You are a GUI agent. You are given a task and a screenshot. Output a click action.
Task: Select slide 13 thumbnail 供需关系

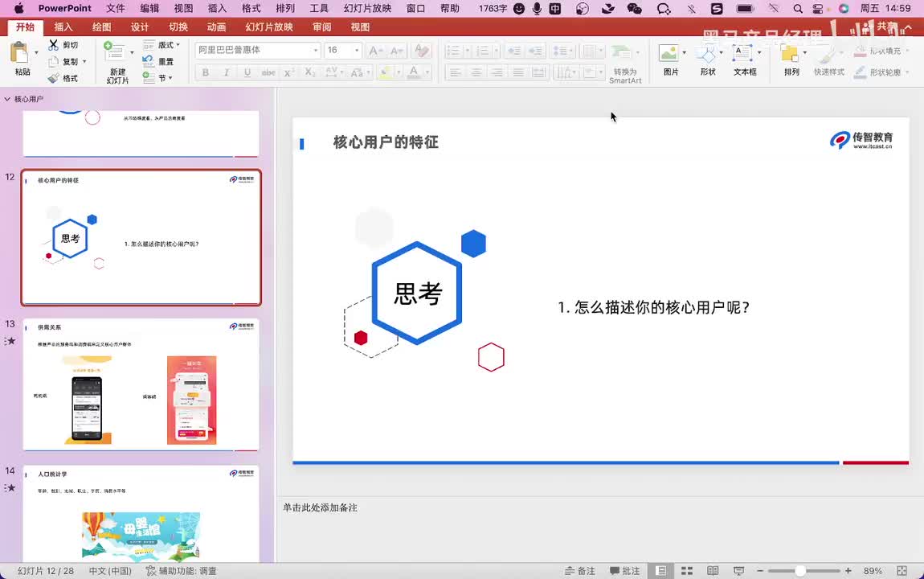coord(141,384)
